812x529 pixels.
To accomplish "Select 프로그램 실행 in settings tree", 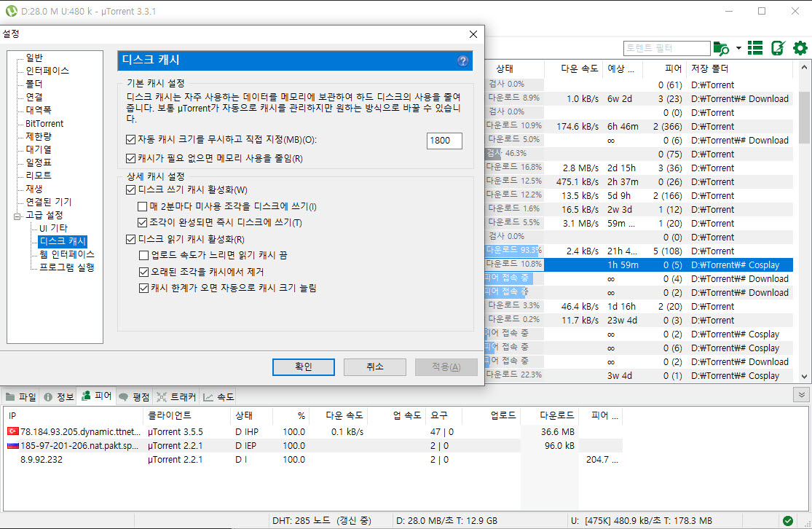I will pos(67,268).
